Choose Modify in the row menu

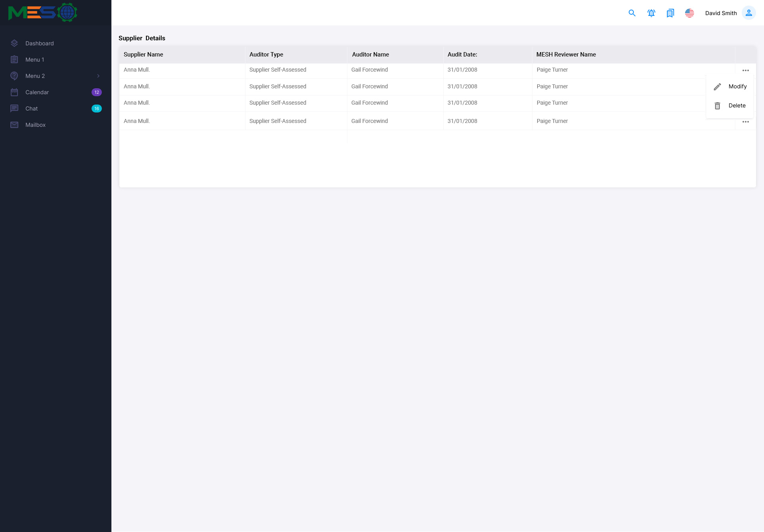pyautogui.click(x=737, y=86)
